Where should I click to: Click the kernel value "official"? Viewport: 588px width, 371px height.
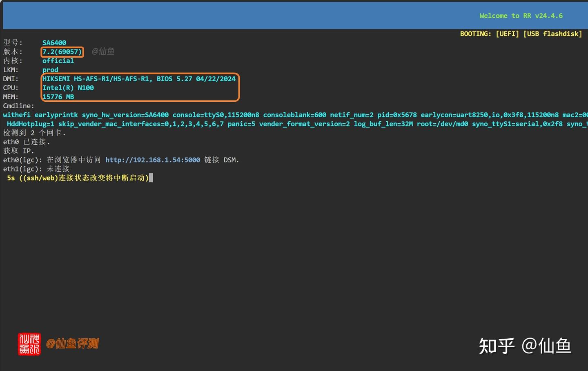(x=58, y=61)
